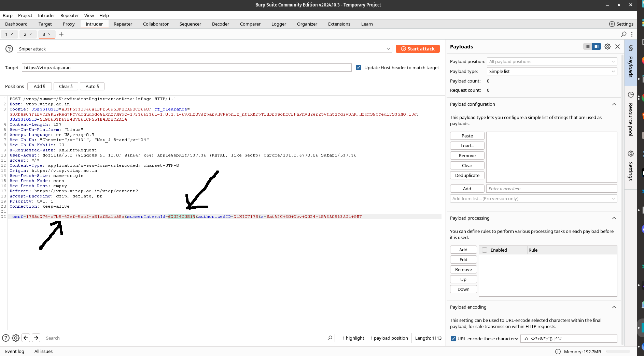Screen dimensions: 644x356
Task: Switch to the Repeater tab
Action: click(123, 24)
